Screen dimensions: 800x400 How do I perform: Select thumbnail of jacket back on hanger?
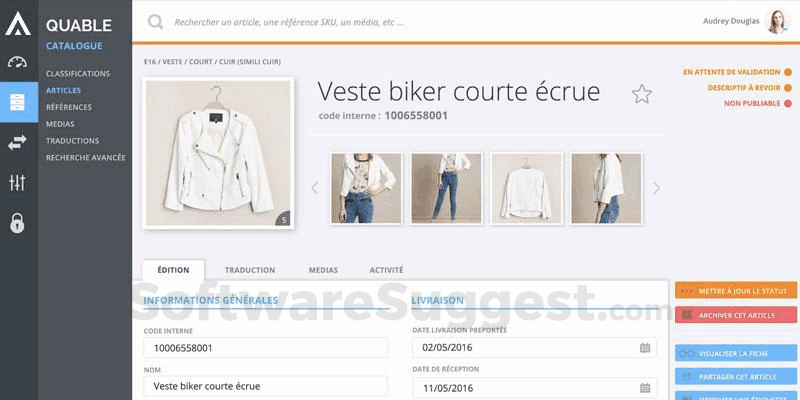click(x=527, y=188)
